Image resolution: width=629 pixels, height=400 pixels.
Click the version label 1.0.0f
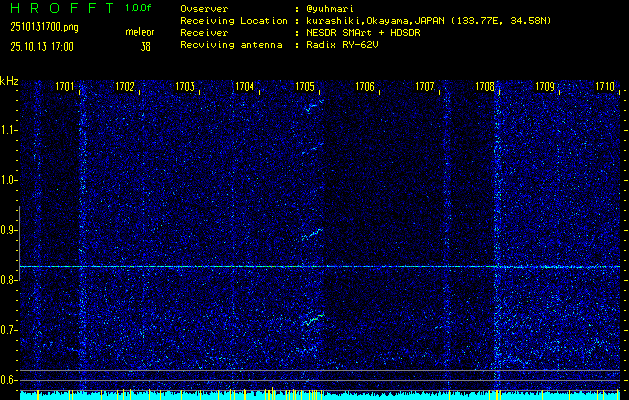[x=138, y=8]
